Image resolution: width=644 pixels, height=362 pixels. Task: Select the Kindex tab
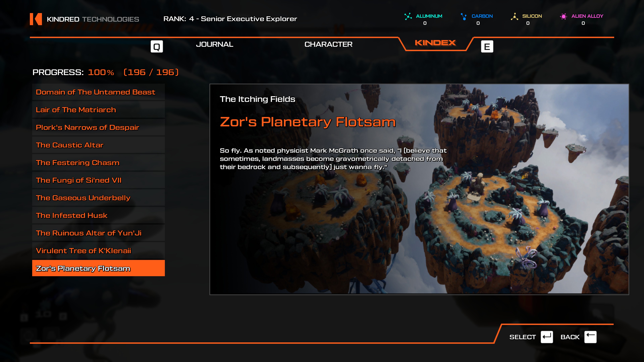click(435, 43)
